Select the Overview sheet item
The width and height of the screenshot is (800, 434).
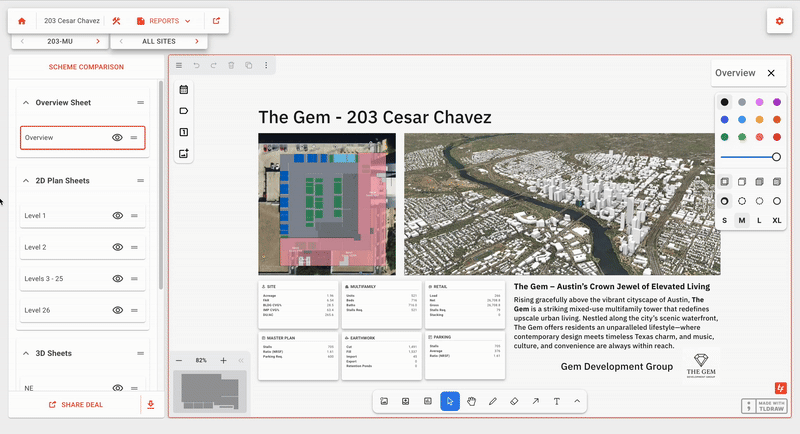(x=83, y=138)
